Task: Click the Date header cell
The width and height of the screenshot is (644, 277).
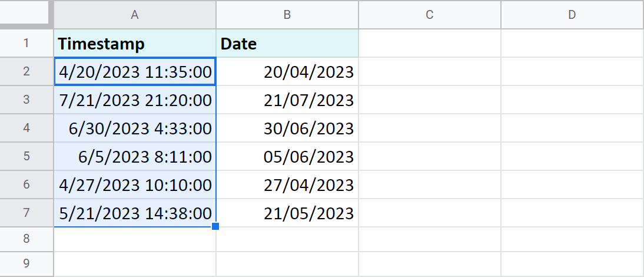Action: pos(287,44)
